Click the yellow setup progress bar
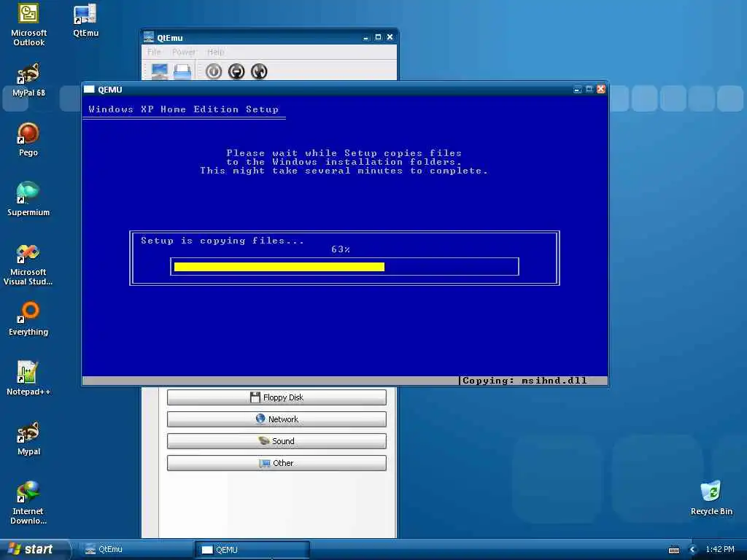The image size is (747, 560). [x=279, y=267]
